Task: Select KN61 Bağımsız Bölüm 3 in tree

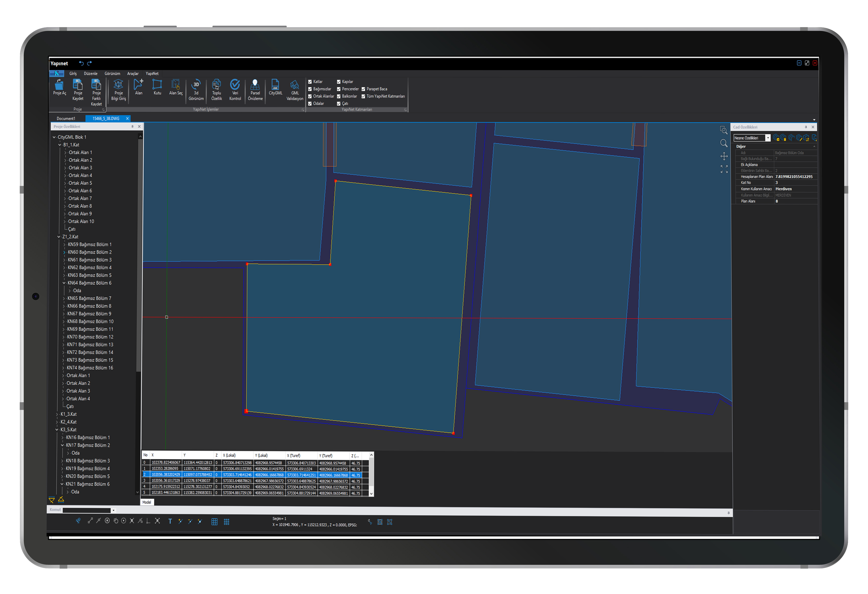Action: [89, 260]
